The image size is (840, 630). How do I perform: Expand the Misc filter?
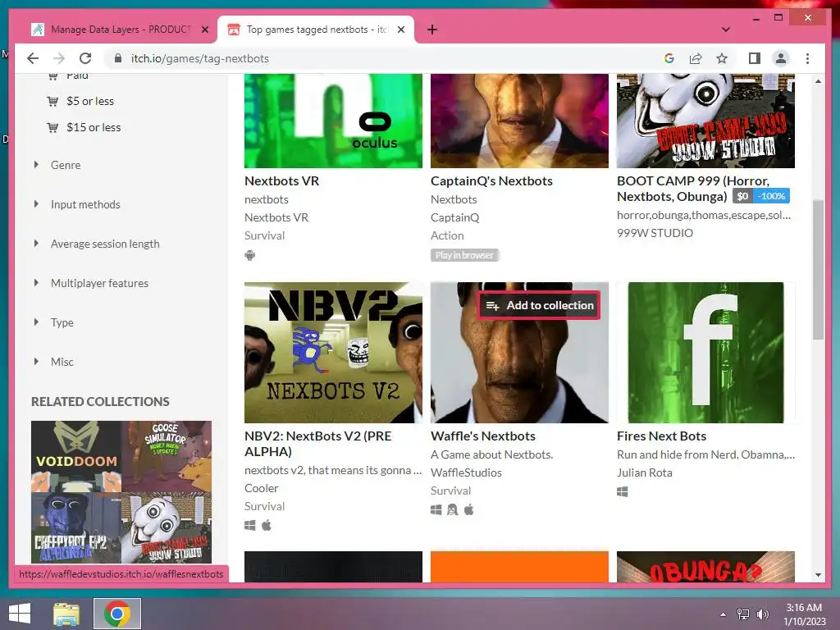tap(62, 362)
